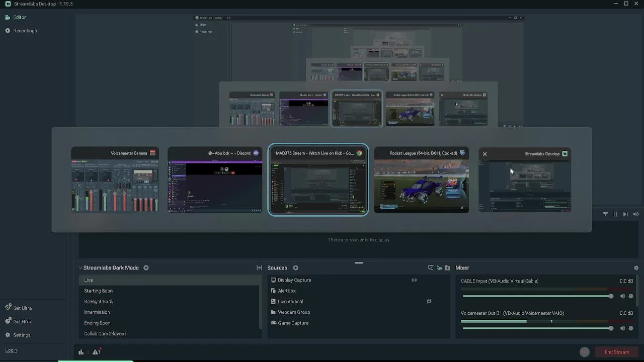Click the Discord icon on the Discord thumbnail title
The image size is (644, 362).
tap(256, 153)
